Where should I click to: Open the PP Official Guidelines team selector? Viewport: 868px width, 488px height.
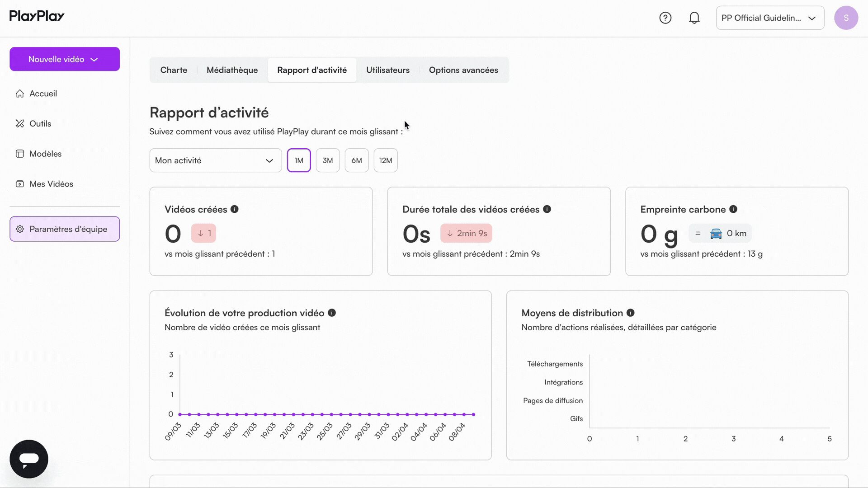[x=769, y=18]
